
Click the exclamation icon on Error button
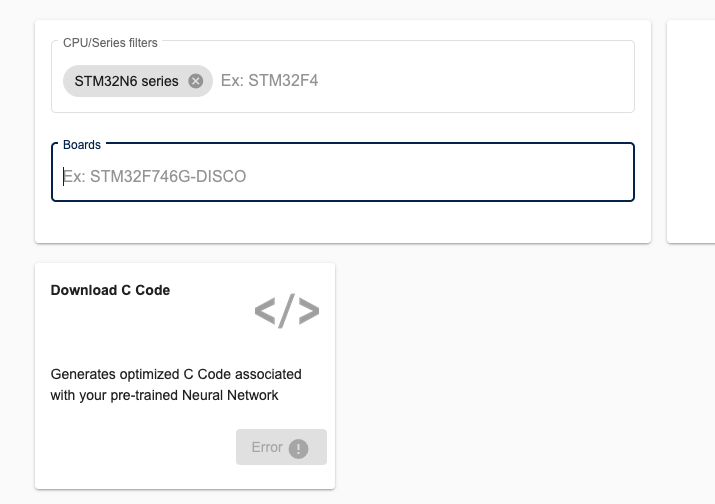coord(298,448)
